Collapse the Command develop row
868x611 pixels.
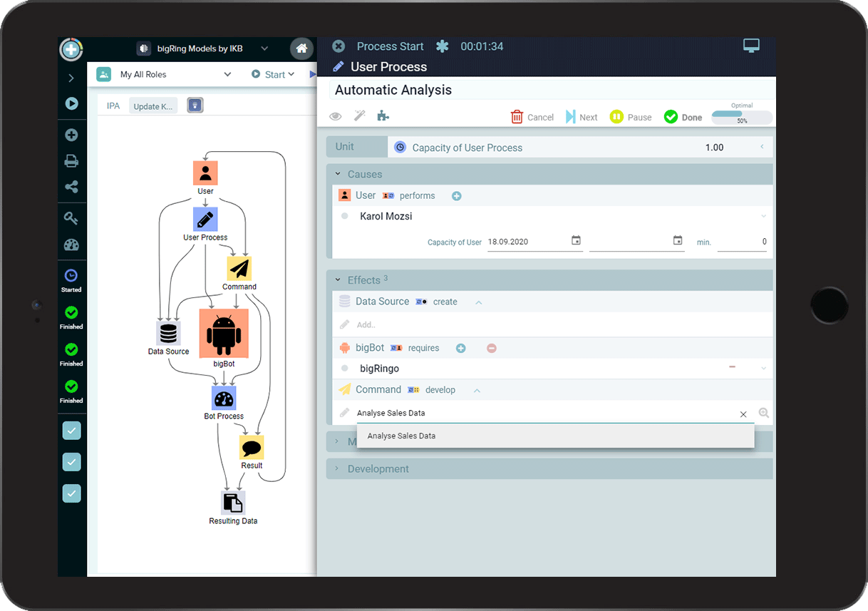pyautogui.click(x=477, y=391)
